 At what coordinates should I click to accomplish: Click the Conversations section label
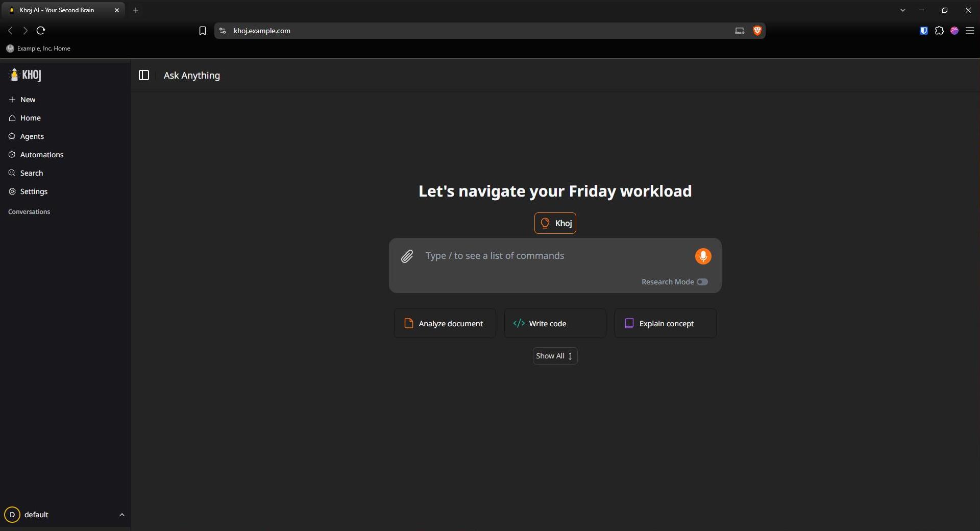point(29,212)
